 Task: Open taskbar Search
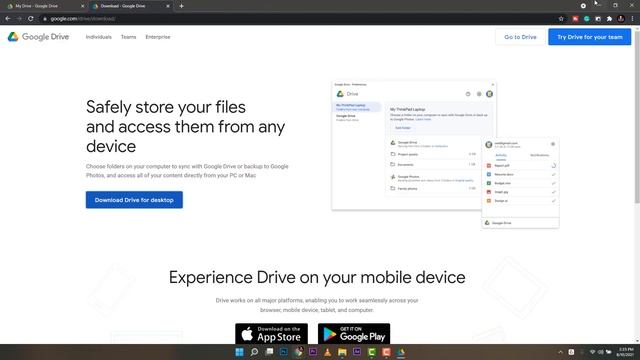(254, 352)
